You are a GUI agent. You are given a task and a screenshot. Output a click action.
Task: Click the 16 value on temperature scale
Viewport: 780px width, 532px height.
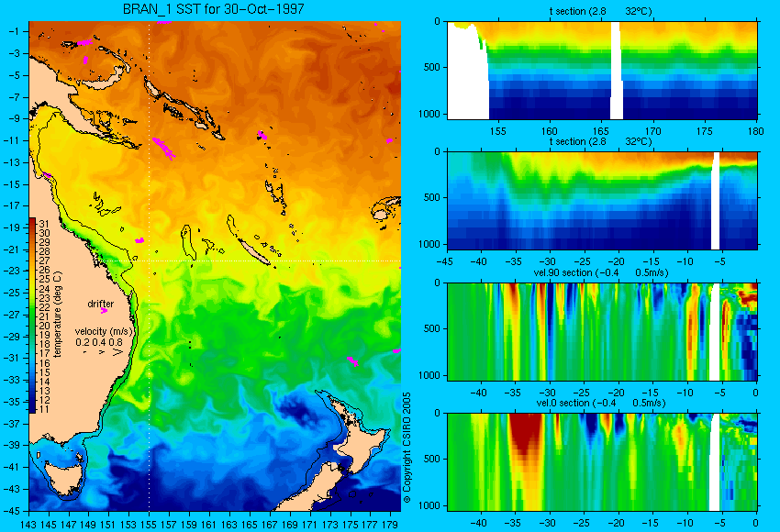click(x=44, y=363)
